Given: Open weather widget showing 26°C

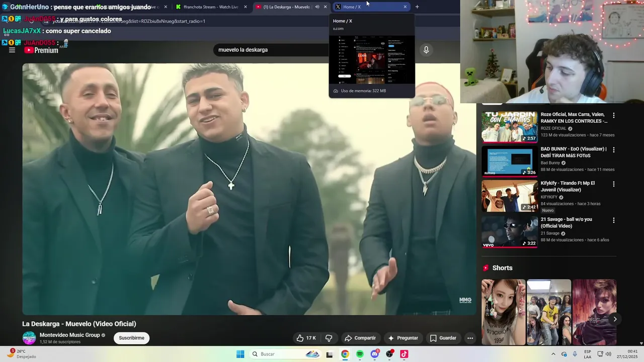Looking at the screenshot, I should tap(20, 354).
